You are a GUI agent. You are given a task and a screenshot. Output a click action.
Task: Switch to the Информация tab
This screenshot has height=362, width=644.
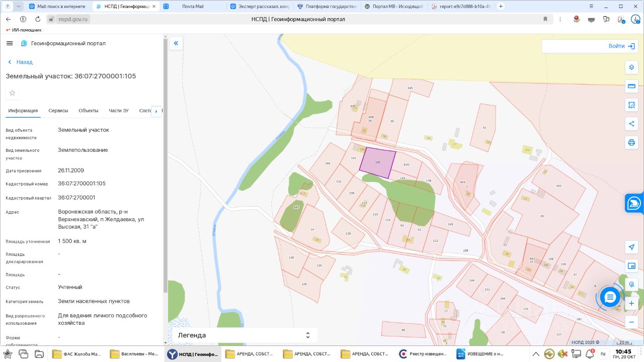(x=23, y=111)
